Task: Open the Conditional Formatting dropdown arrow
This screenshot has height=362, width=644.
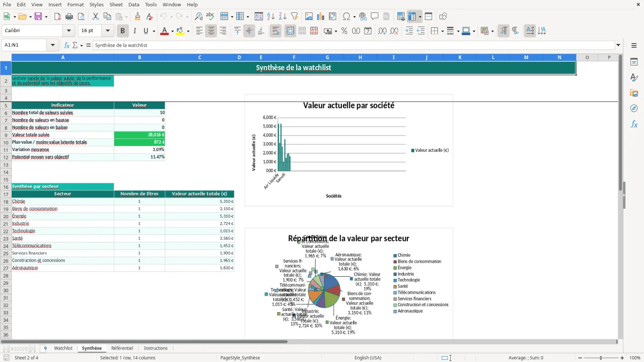Action: coord(492,31)
